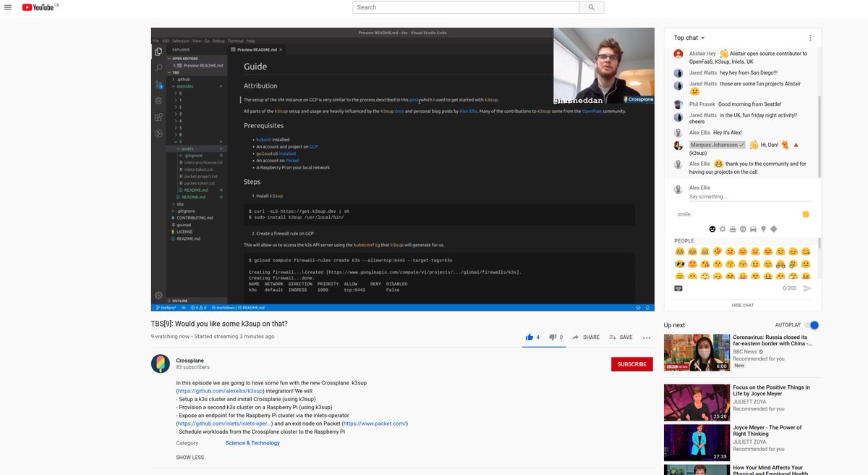The image size is (868, 475).
Task: Click the '83 subscribers' text
Action: 192,367
